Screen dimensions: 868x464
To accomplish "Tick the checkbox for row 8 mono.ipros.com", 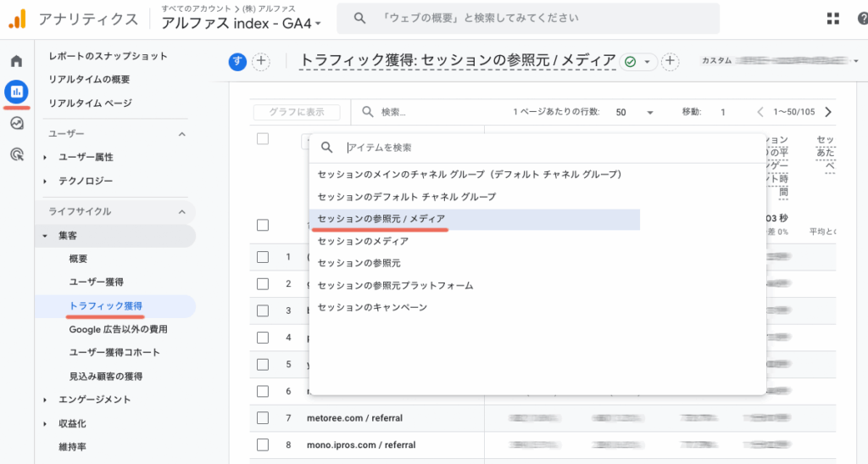I will 263,444.
